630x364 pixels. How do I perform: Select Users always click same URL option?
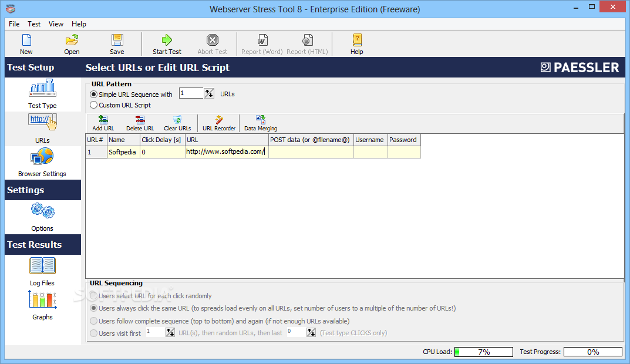pyautogui.click(x=93, y=308)
